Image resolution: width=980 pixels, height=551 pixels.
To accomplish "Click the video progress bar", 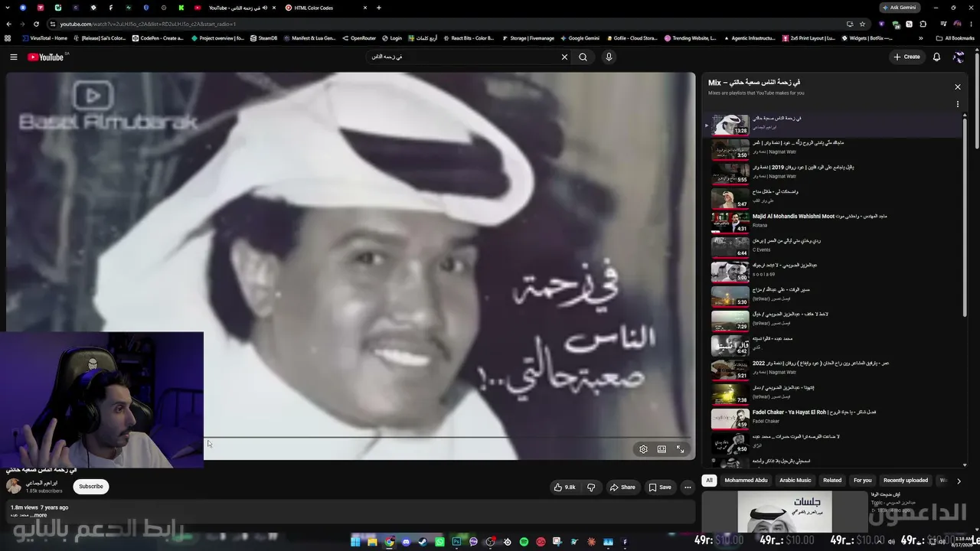I will pos(448,438).
